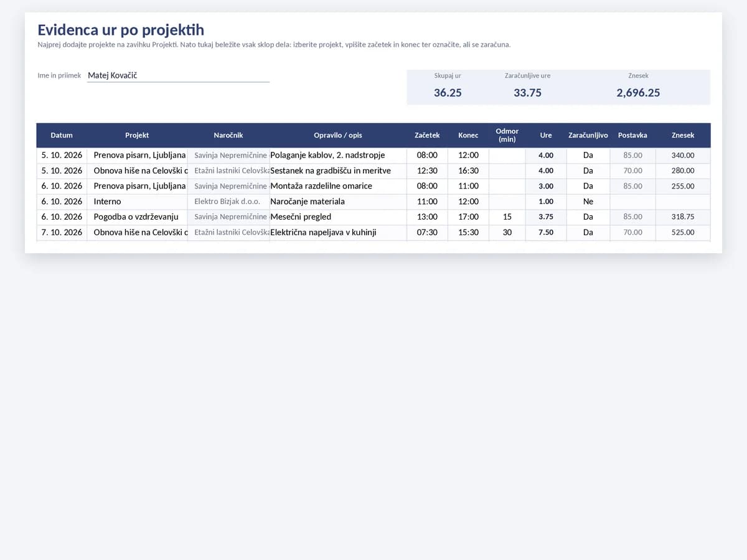Click the Opravilo / opis column header

point(338,135)
